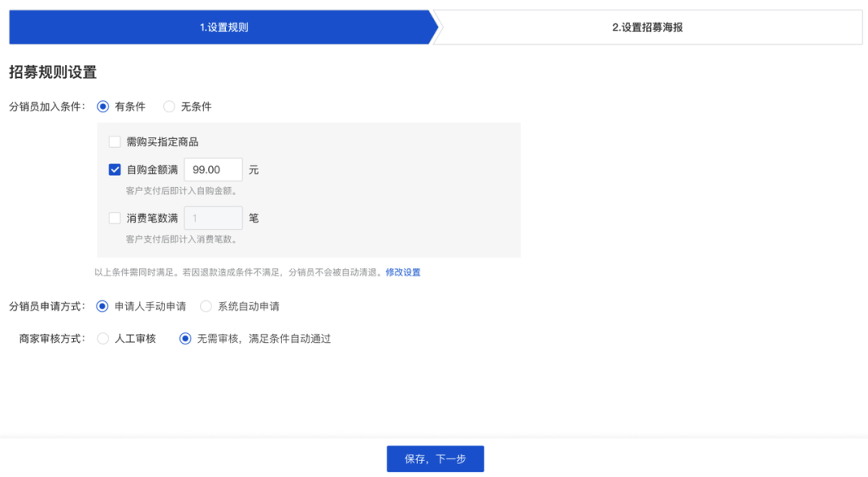Click the 保存，下一步 button
Screen dimensions: 868x477
(x=435, y=458)
